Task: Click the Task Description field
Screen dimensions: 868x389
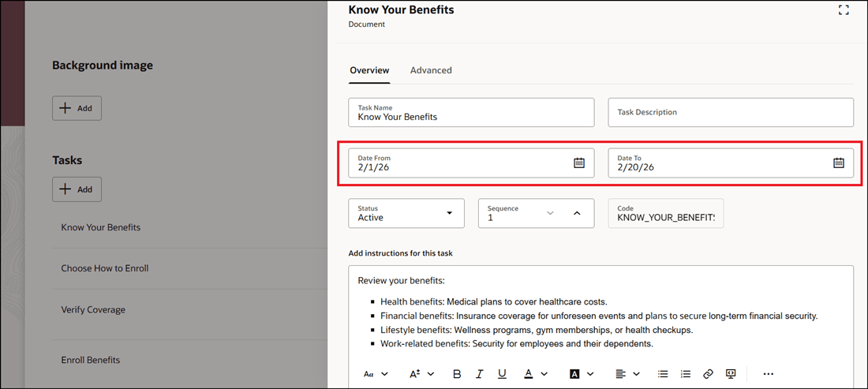Action: (x=731, y=112)
